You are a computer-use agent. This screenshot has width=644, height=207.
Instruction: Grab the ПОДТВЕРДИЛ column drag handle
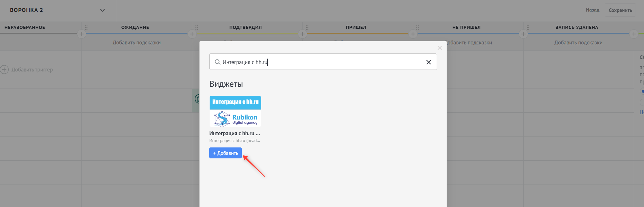(x=196, y=27)
